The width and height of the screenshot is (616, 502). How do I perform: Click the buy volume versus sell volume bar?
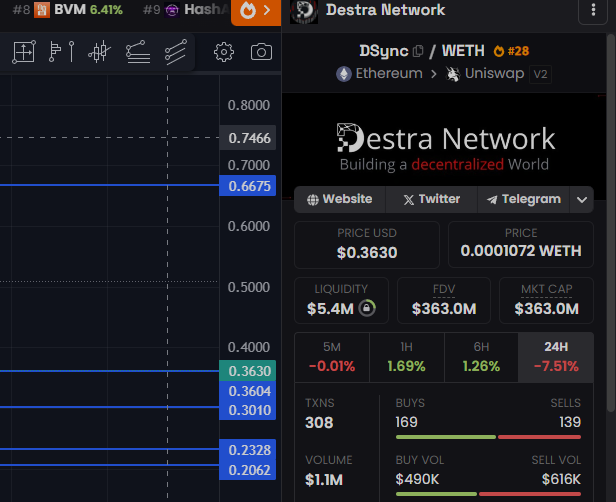click(x=488, y=494)
